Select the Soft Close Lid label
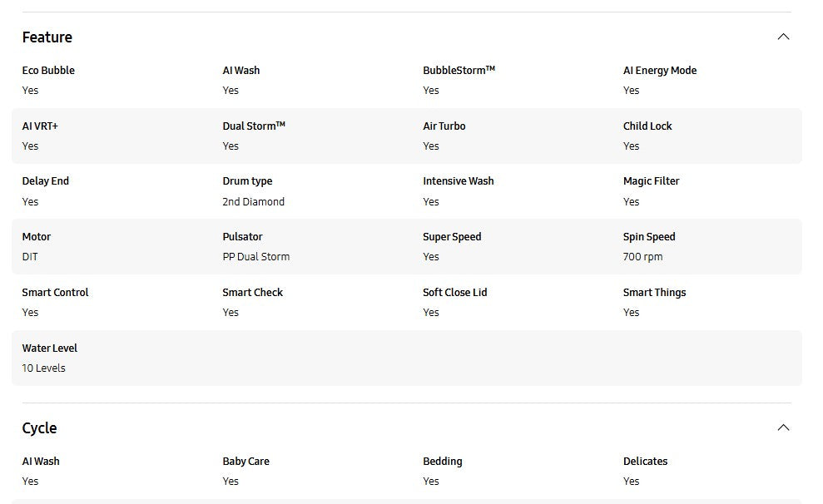Screen dimensions: 823x504 tap(455, 293)
